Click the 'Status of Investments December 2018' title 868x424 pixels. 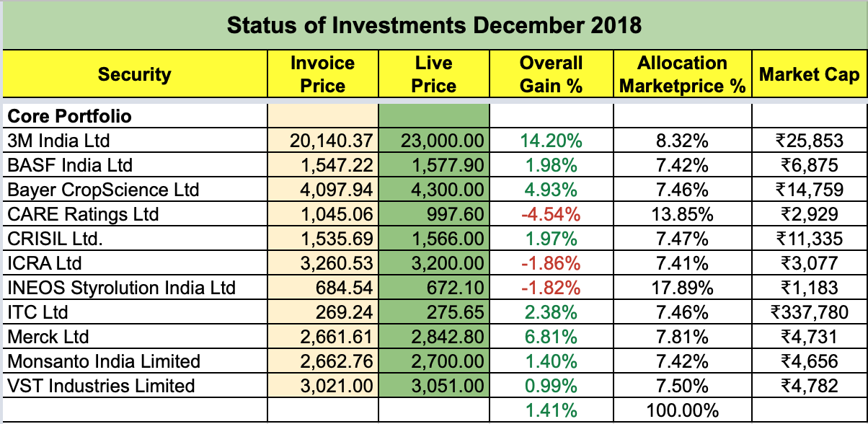coord(433,25)
